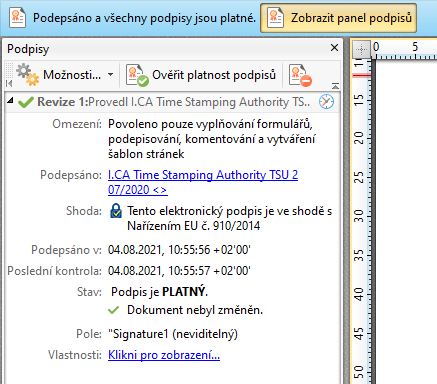The height and width of the screenshot is (384, 437).
Task: Click Ověřit platnost podpisů
Action: (201, 75)
